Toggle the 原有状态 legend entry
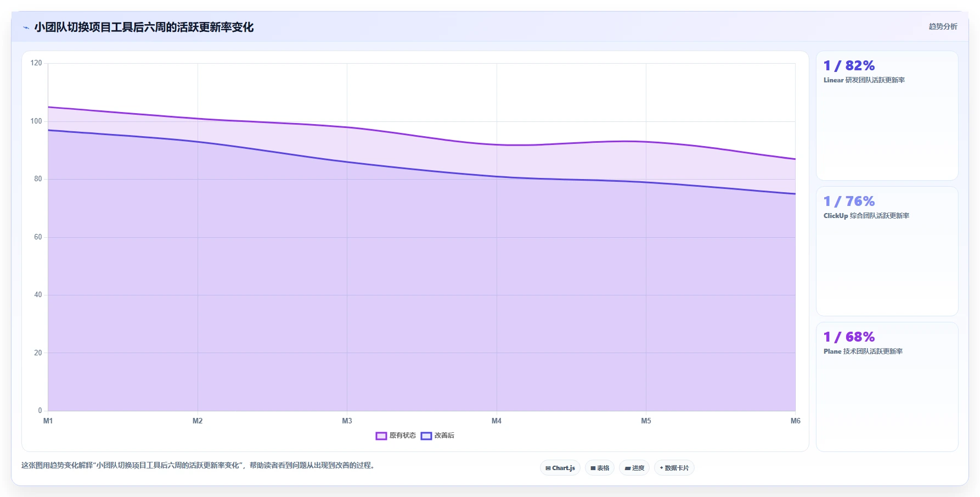Screen dimensions: 980x497 pos(396,435)
